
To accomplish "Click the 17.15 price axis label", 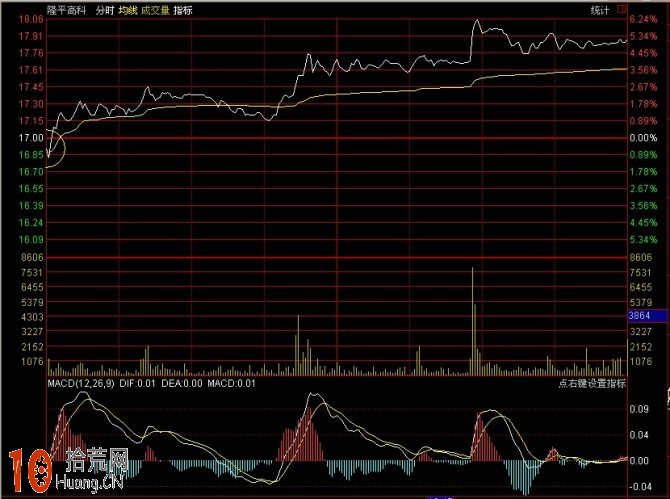I will pos(31,121).
